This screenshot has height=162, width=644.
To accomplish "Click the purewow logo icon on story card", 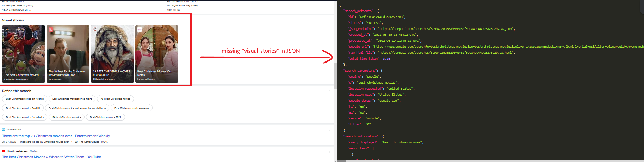I will (x=51, y=30).
